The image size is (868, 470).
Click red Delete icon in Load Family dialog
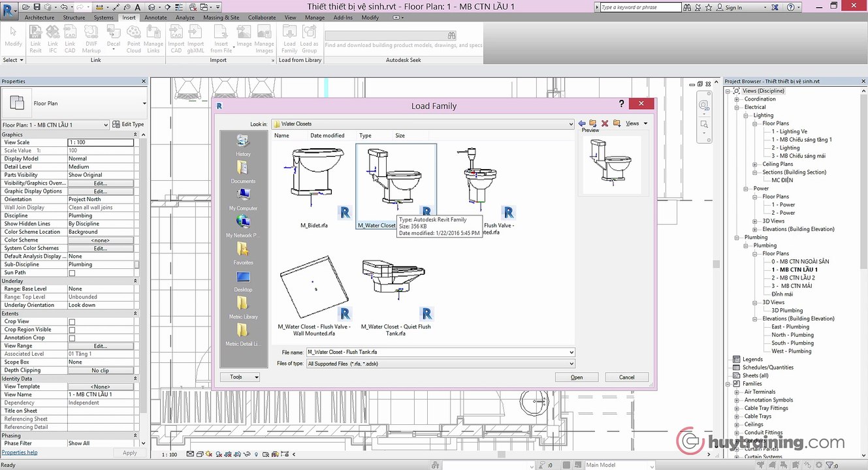point(605,123)
